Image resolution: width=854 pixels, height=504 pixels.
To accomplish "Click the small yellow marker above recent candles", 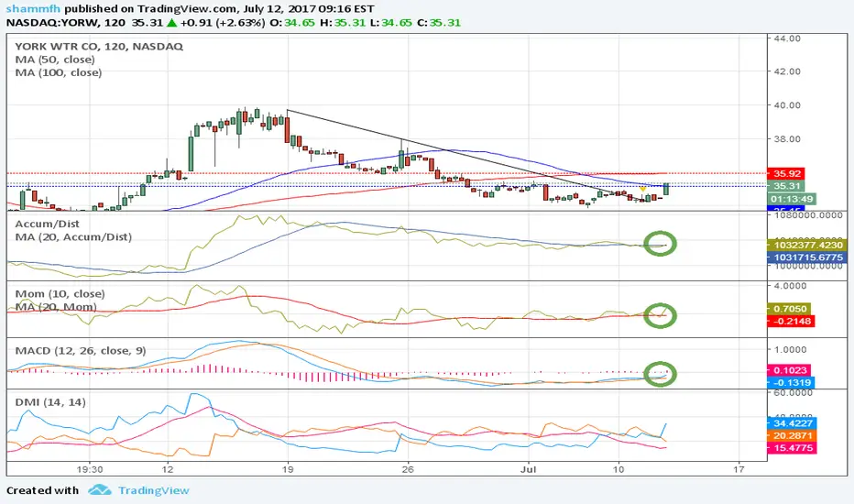I will 642,189.
